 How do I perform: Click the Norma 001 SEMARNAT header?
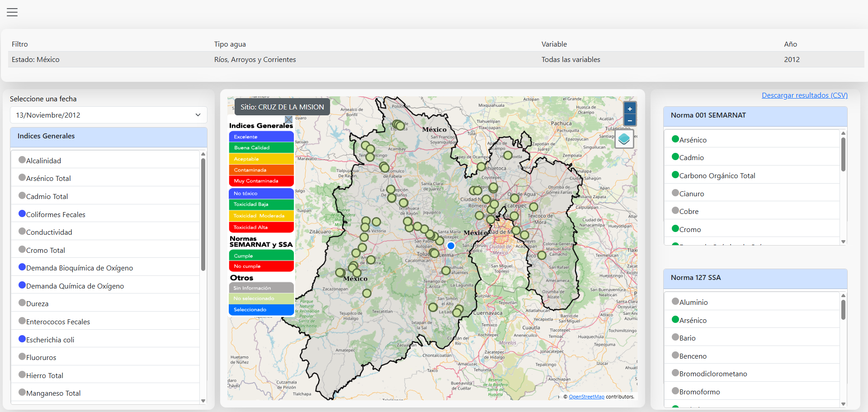coord(755,116)
